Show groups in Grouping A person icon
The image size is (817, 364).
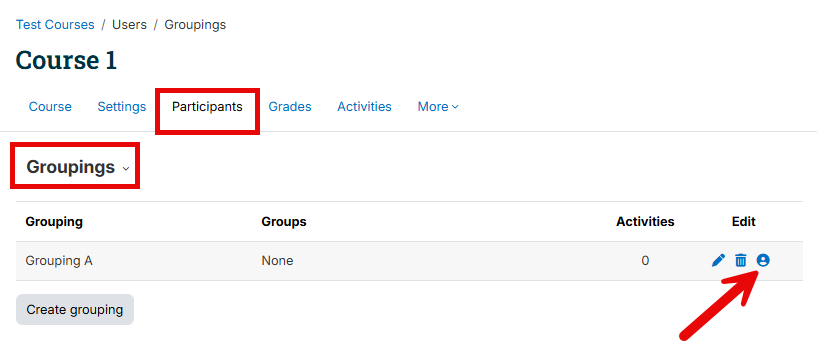(763, 260)
